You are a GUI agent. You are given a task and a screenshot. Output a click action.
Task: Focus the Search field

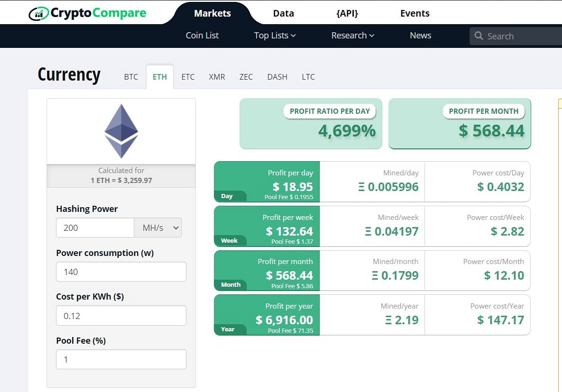click(x=516, y=36)
